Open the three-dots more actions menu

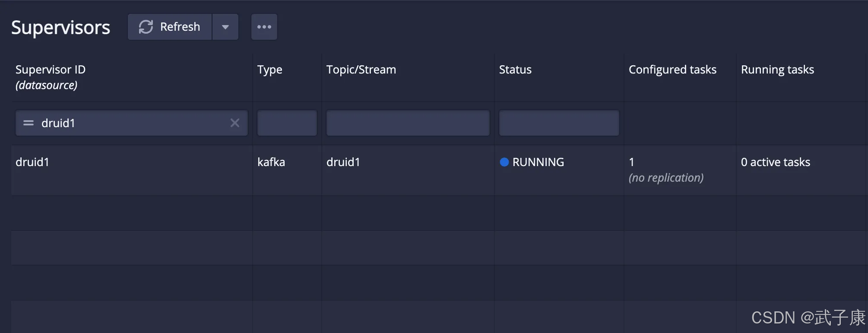coord(264,27)
